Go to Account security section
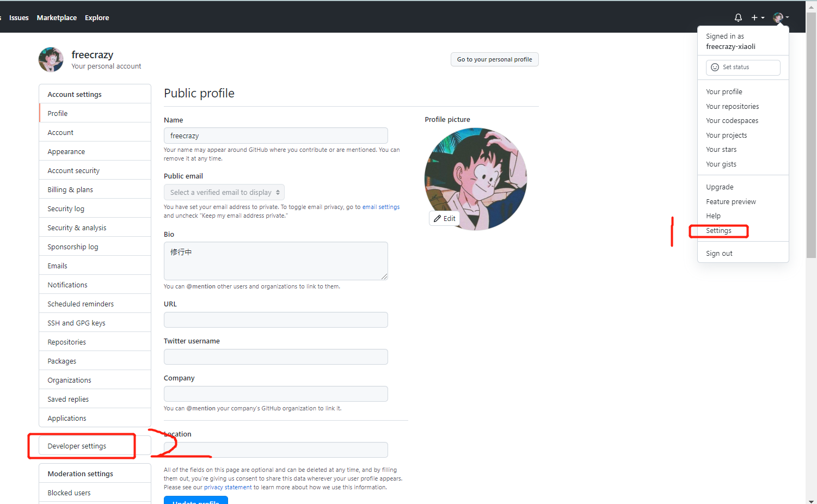This screenshot has width=817, height=504. click(73, 170)
